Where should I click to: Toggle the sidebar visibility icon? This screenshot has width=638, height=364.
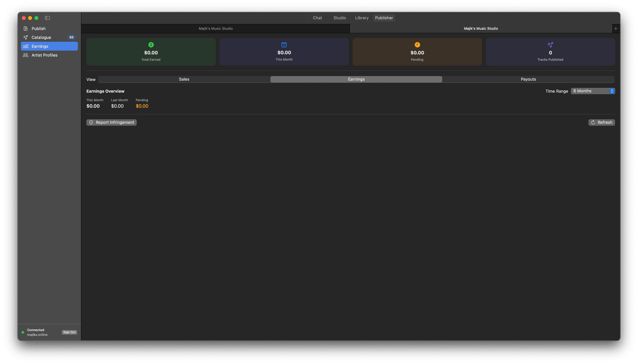click(47, 18)
